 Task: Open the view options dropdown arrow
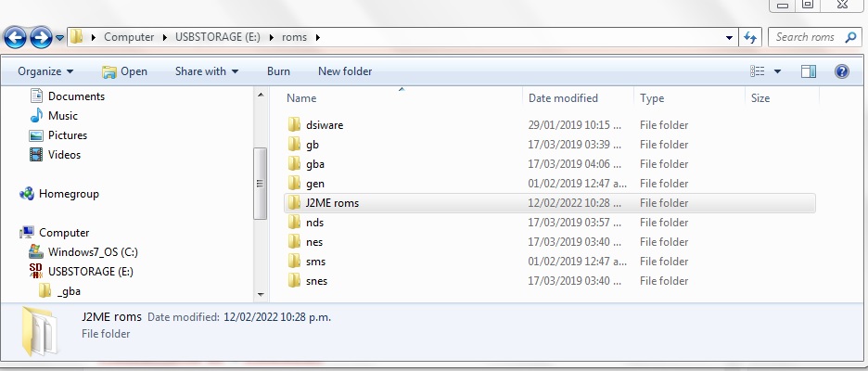777,70
